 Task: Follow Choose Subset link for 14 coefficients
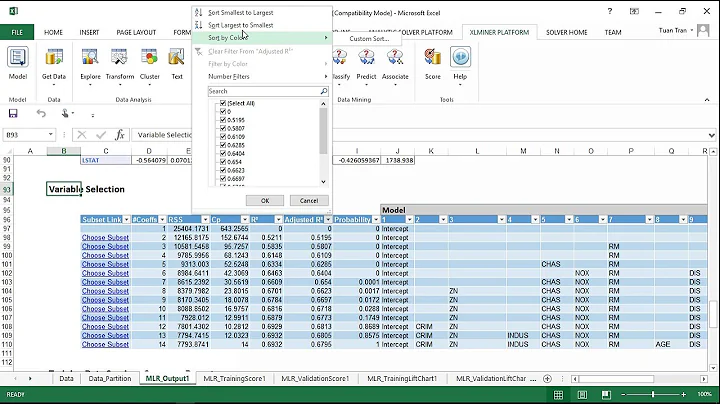[x=105, y=344]
